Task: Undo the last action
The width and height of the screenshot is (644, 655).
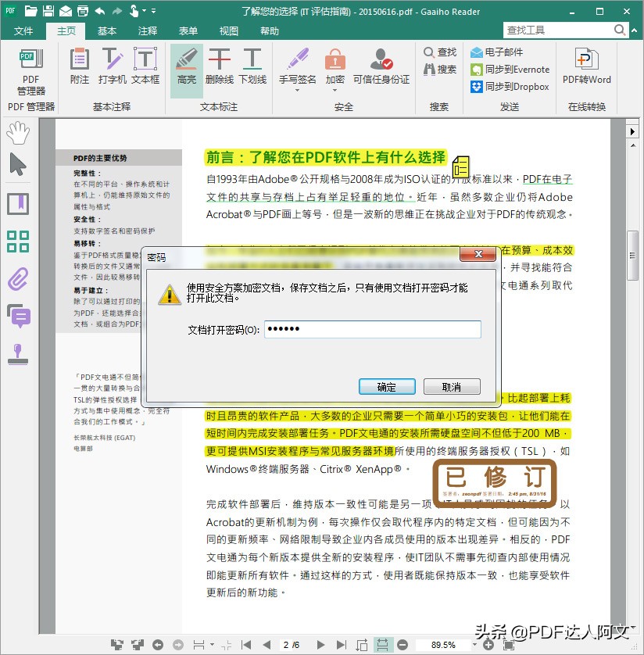Action: (x=99, y=11)
